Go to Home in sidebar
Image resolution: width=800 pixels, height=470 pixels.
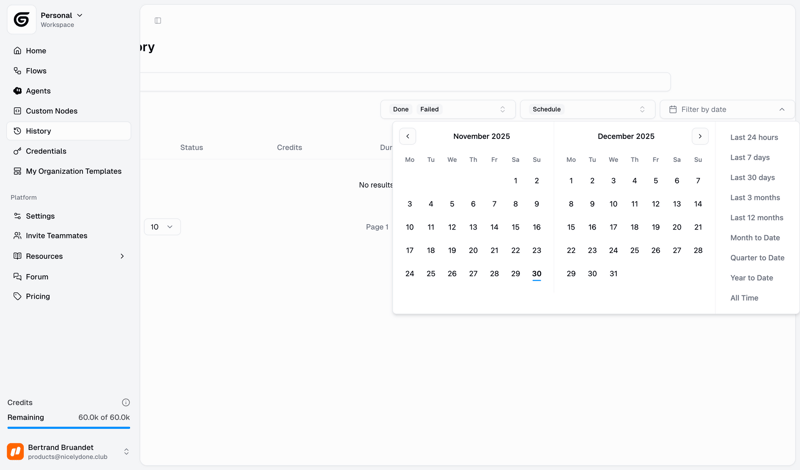click(x=69, y=51)
